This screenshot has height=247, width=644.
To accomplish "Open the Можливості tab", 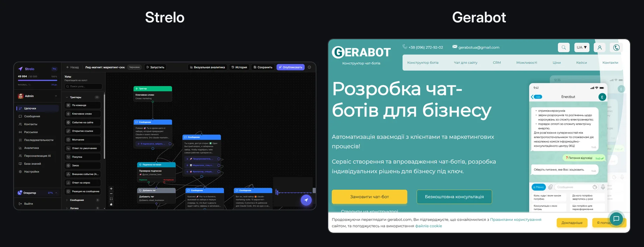I will tap(527, 63).
